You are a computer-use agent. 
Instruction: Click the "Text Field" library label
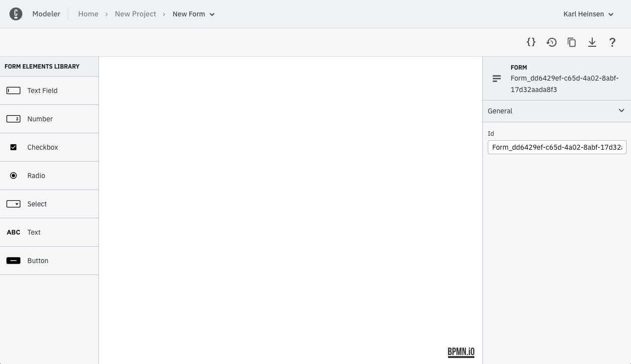pyautogui.click(x=42, y=91)
